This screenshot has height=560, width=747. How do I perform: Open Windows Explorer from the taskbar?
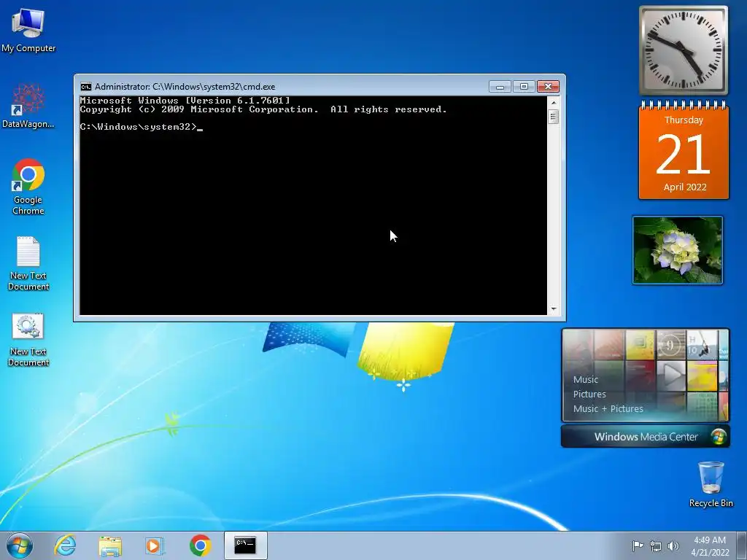click(110, 545)
